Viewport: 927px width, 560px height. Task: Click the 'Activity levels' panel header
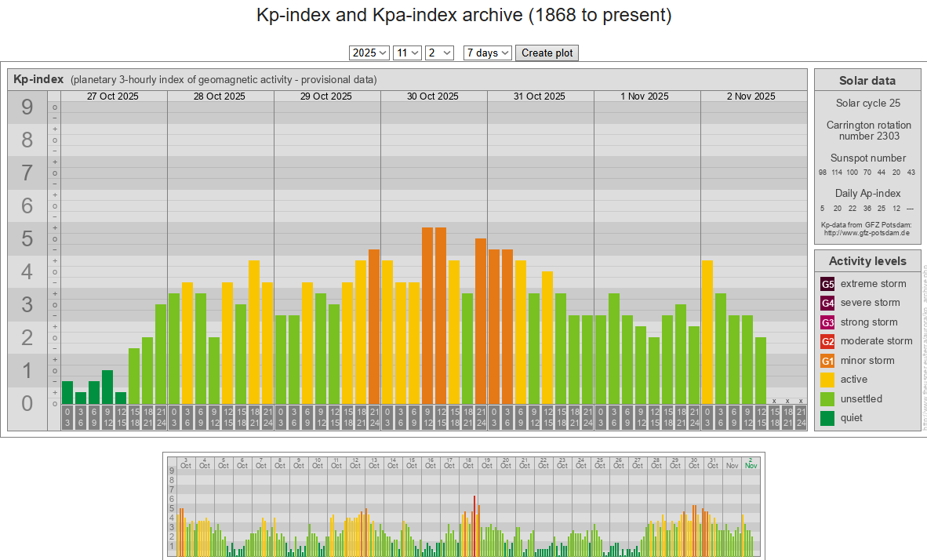click(x=867, y=260)
